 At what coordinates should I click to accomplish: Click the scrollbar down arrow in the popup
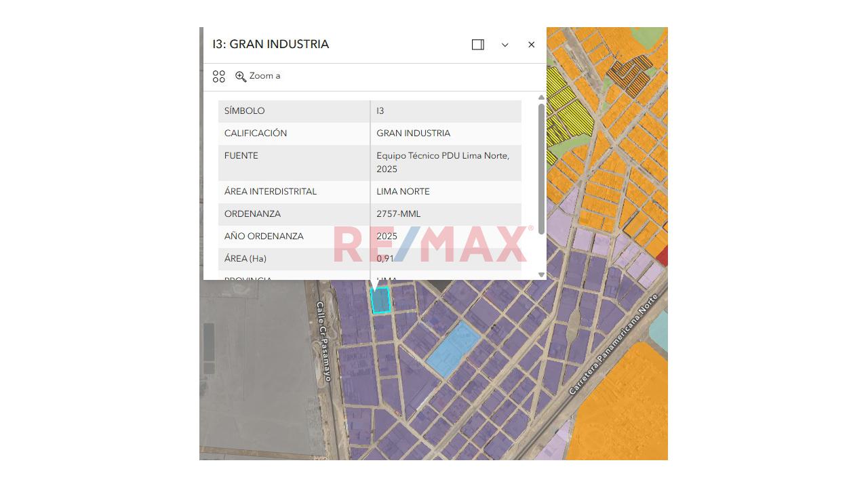[x=541, y=274]
